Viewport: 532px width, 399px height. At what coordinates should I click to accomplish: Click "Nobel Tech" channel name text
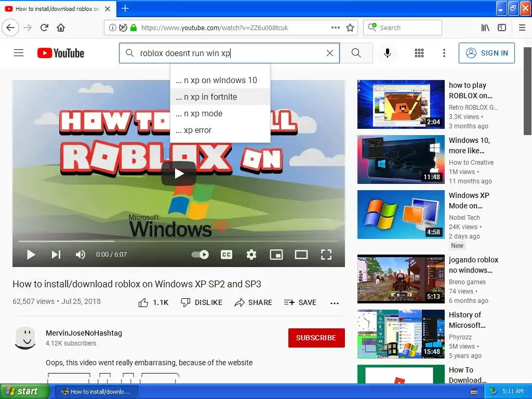(464, 218)
